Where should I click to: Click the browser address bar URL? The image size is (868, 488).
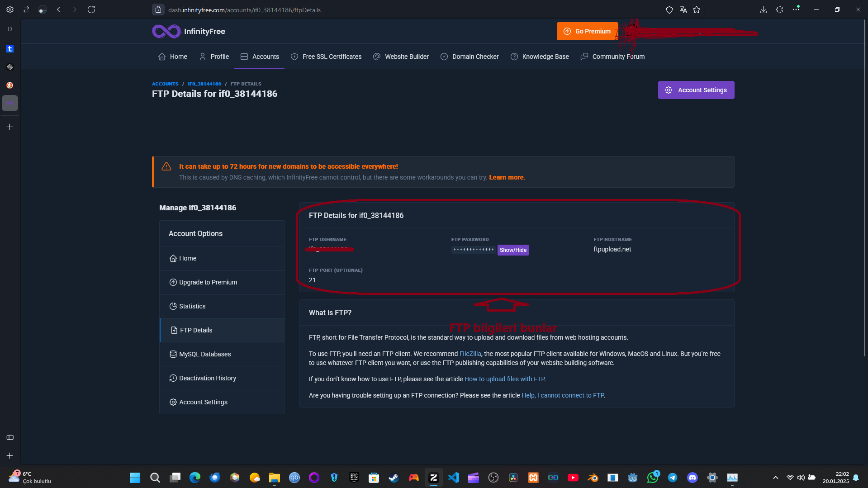pyautogui.click(x=244, y=10)
